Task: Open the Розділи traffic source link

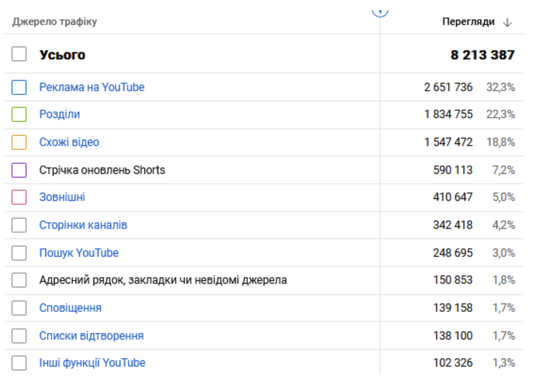Action: pyautogui.click(x=59, y=114)
